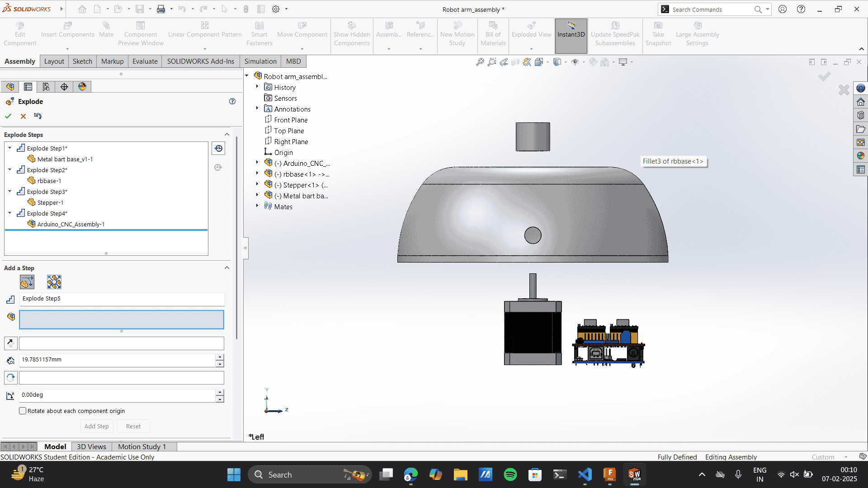The height and width of the screenshot is (488, 868).
Task: Open the Insert Components dropdown arrow
Action: coord(67,49)
